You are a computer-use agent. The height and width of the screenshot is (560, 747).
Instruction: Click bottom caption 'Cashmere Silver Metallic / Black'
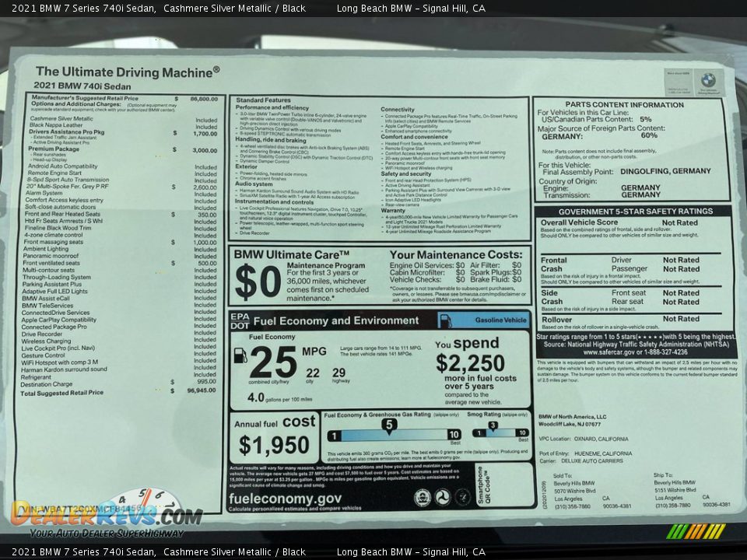234,552
